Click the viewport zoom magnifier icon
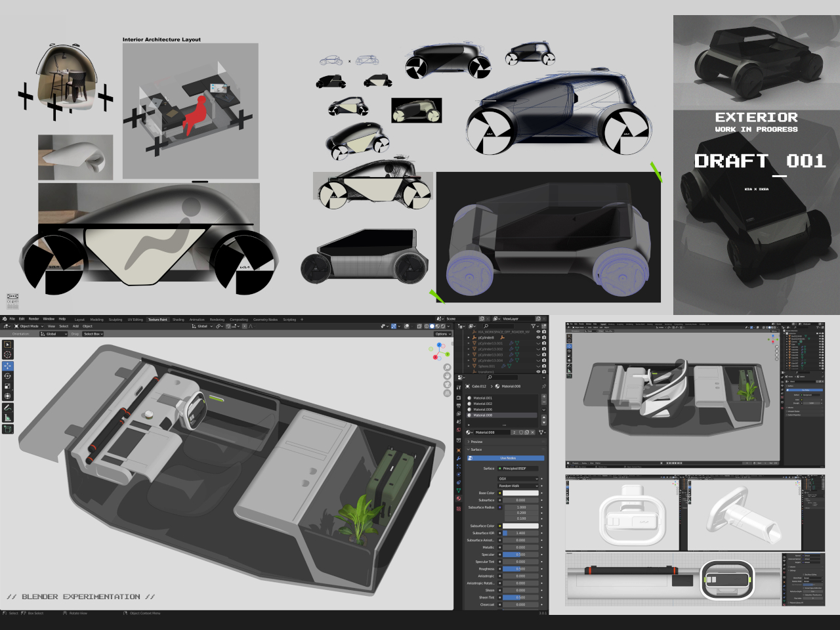840x630 pixels. [x=447, y=367]
